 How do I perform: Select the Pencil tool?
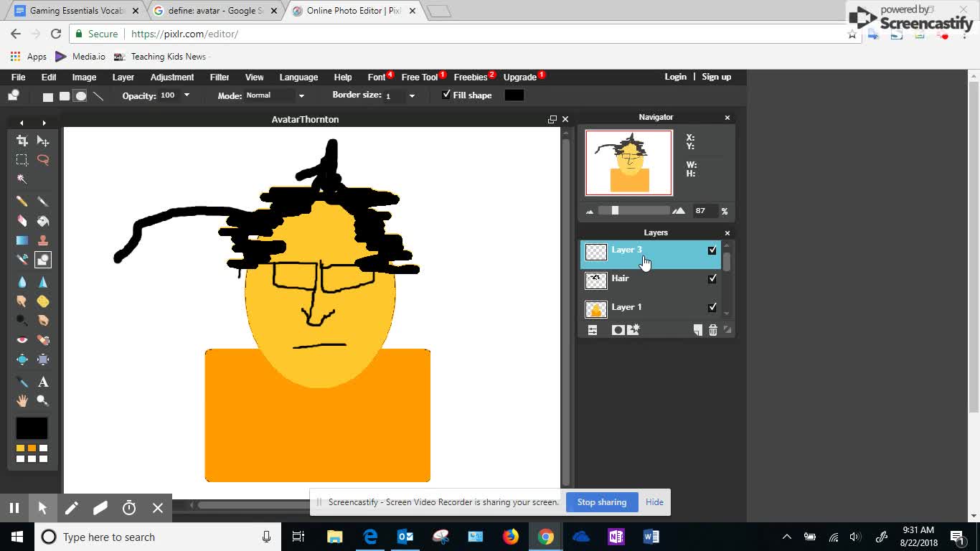22,202
